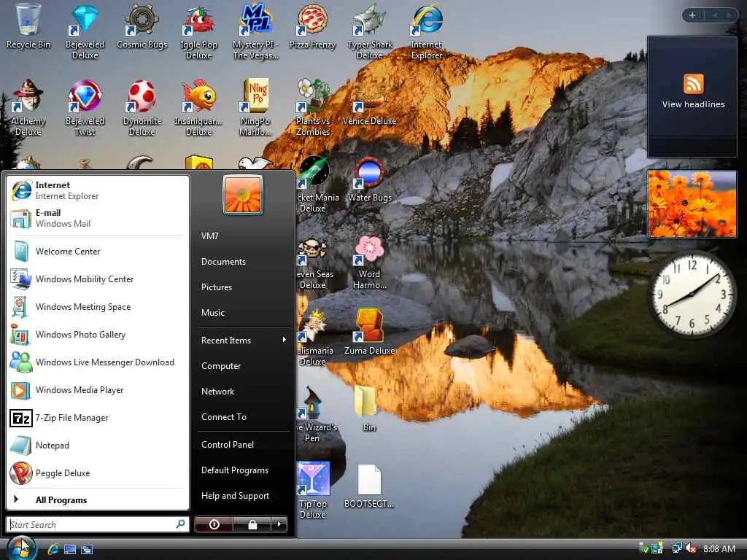Viewport: 747px width, 560px height.
Task: Open the VM7 user folder
Action: 243,236
